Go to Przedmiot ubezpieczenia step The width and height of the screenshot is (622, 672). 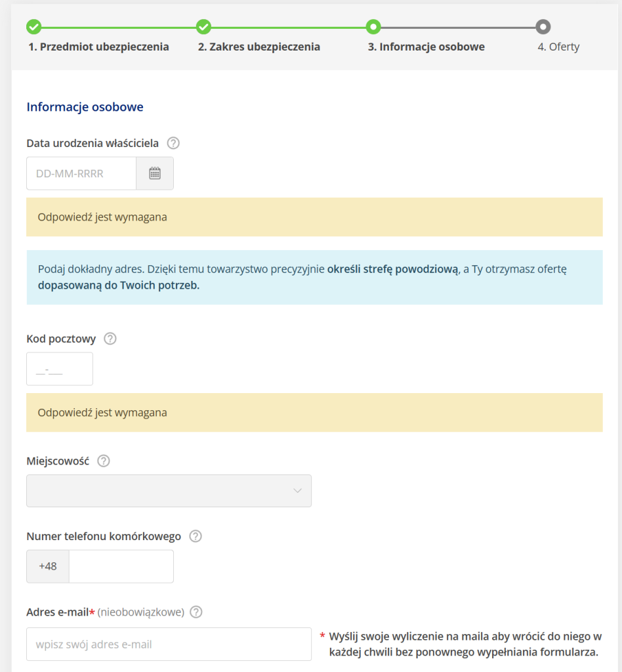[x=98, y=47]
